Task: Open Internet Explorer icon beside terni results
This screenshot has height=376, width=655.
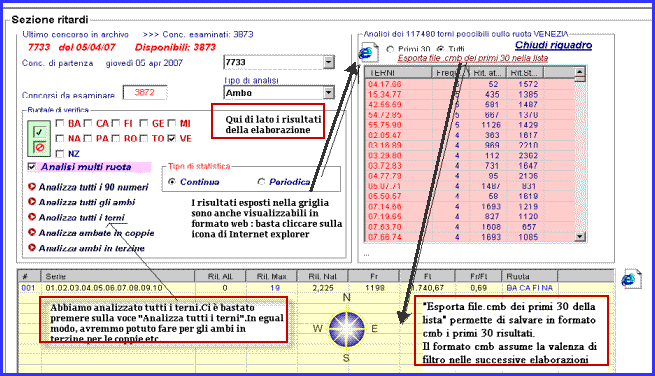Action: [x=368, y=53]
